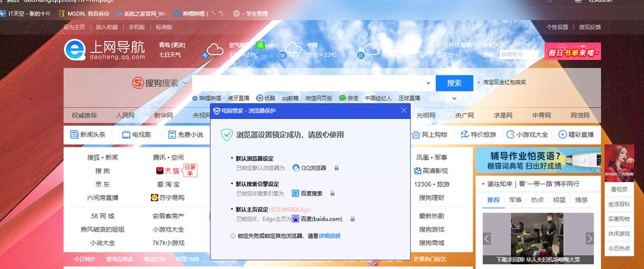The image size is (644, 269).
Task: Open the 电视剧 TV icon link
Action: point(126,134)
